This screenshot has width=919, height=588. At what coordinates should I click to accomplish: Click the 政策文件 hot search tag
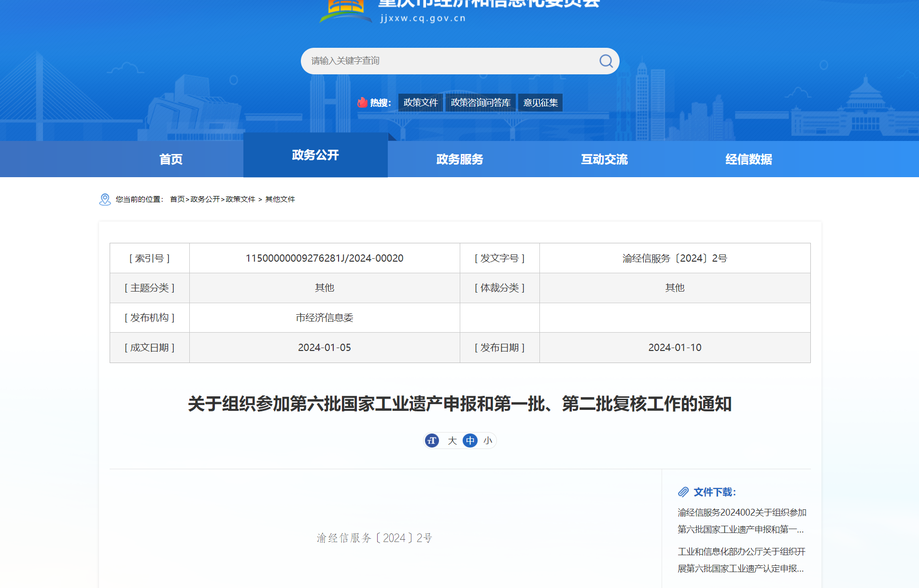420,102
